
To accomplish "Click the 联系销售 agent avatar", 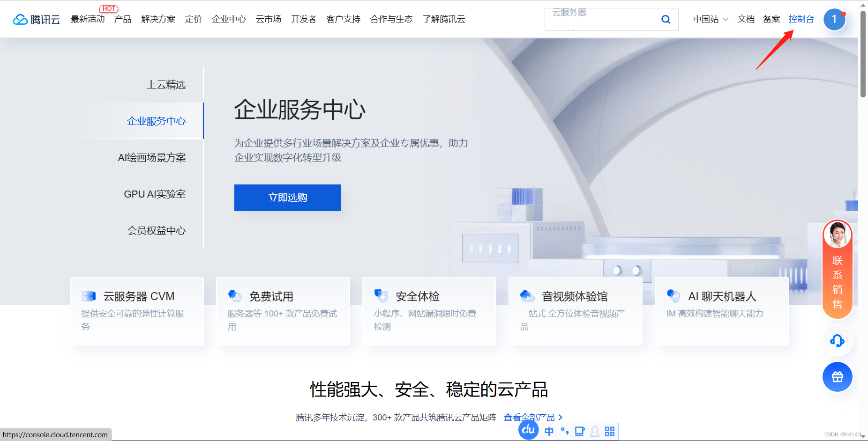I will [x=837, y=235].
